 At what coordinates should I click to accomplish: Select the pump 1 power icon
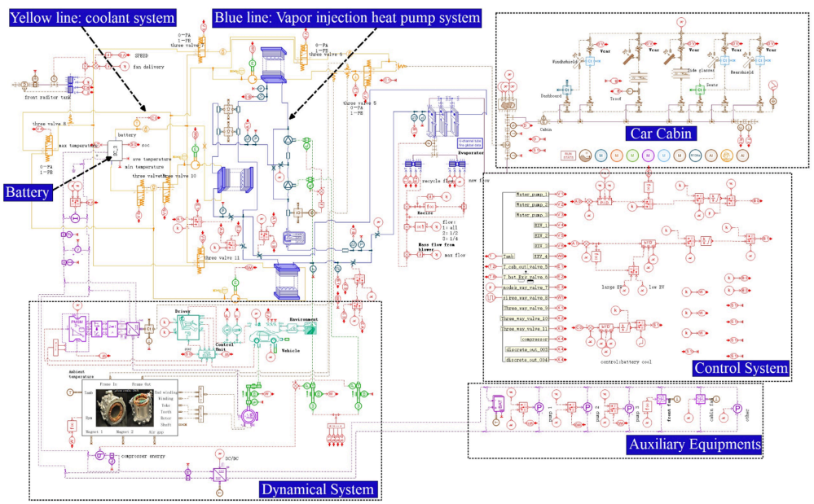[539, 408]
